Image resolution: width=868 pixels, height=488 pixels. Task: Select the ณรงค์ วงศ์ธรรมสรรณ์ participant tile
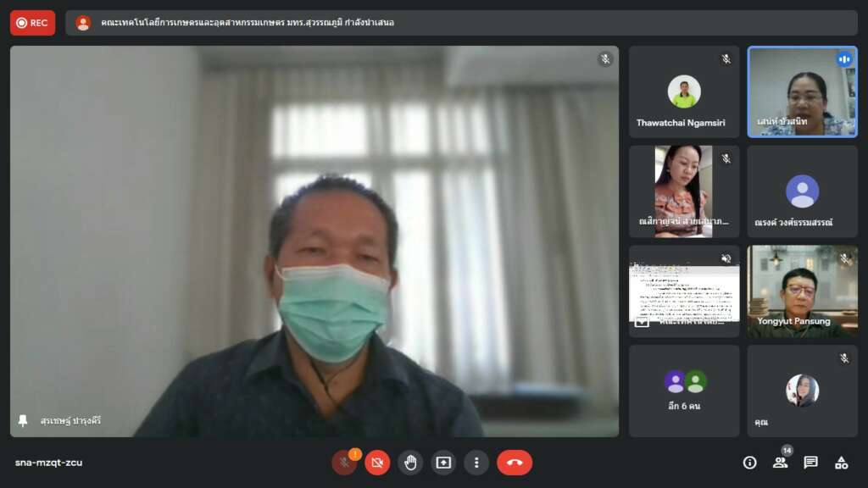coord(802,191)
